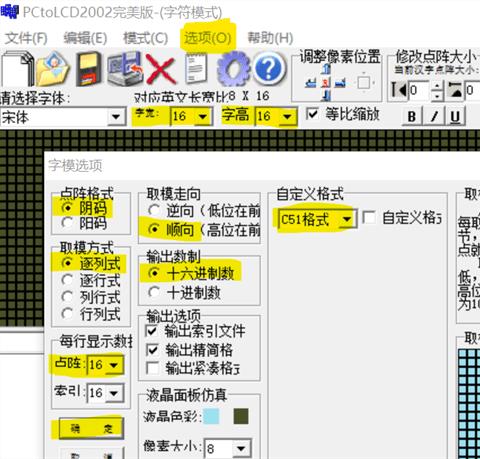
Task: Open the 字高 height dropdown
Action: 287,116
